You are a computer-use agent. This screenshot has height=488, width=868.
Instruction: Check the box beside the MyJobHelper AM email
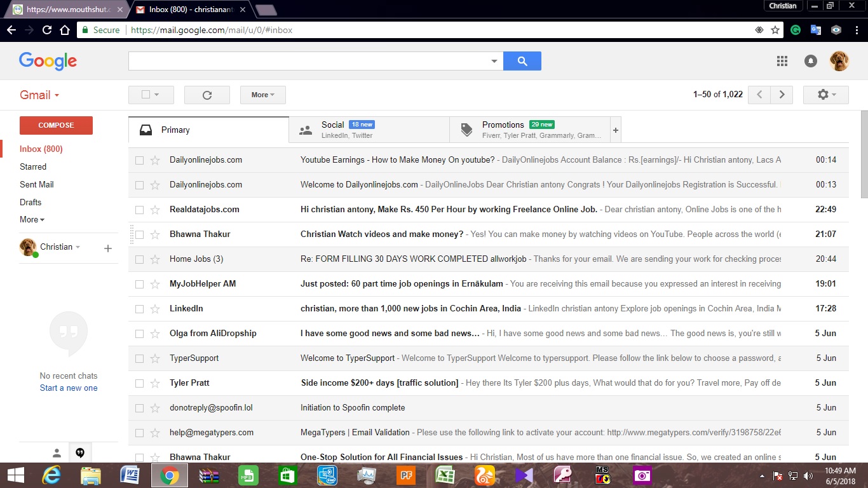pyautogui.click(x=139, y=284)
